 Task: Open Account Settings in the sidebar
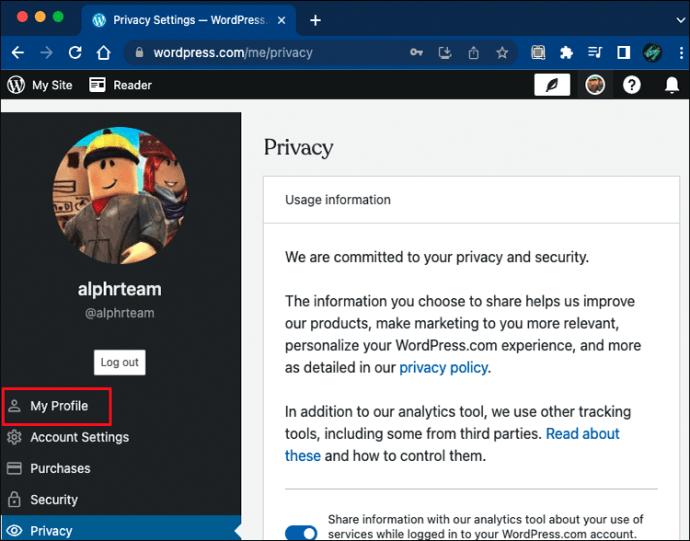79,437
